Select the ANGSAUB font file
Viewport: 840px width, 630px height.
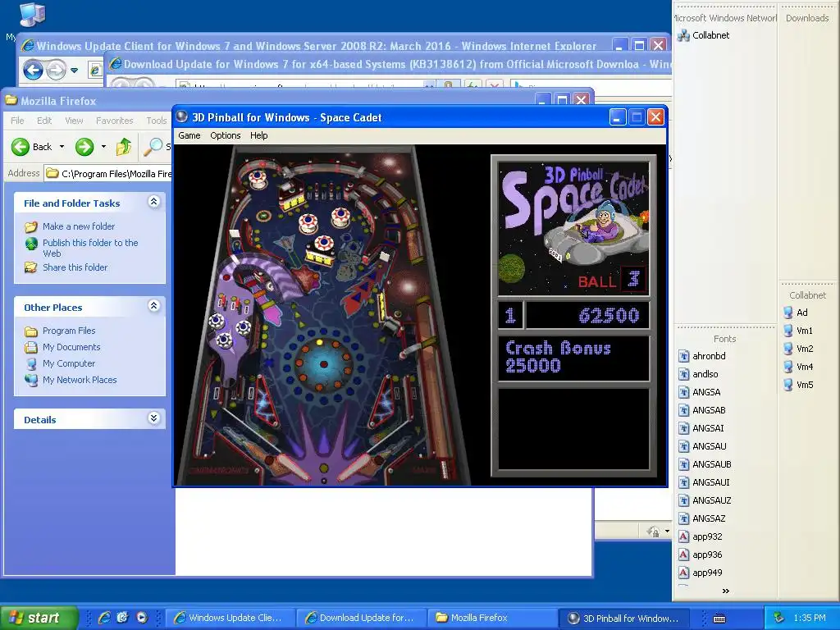(x=705, y=464)
